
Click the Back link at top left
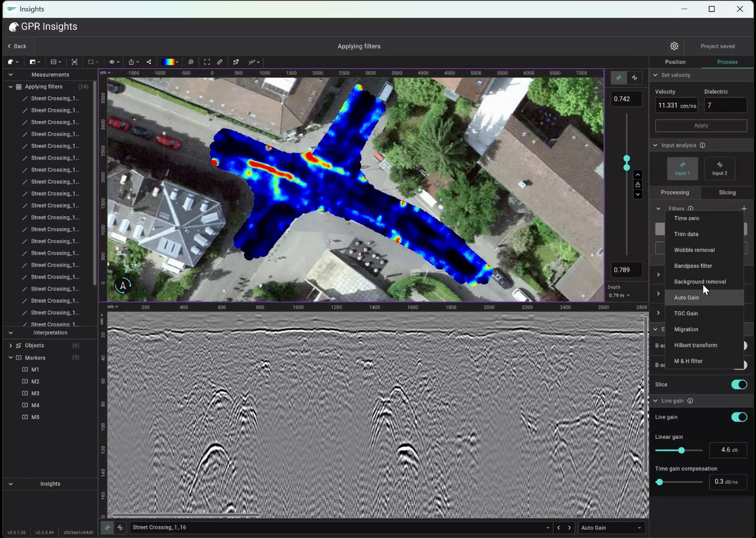17,46
